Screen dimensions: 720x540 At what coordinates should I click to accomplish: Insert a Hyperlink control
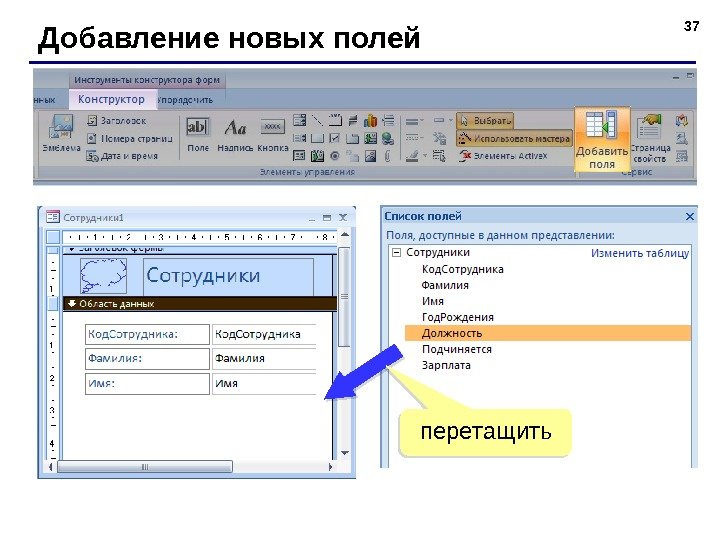point(388,138)
